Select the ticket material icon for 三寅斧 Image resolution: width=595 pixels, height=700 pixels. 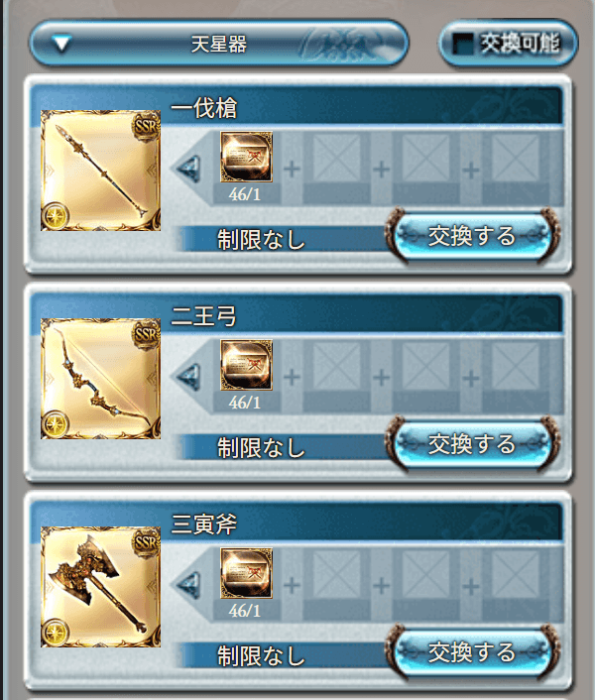point(246,573)
